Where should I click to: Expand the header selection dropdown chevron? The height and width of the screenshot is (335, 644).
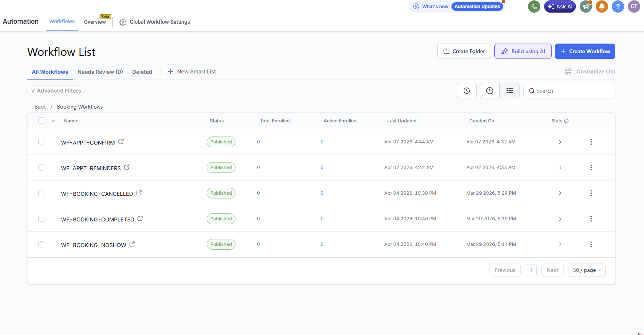pyautogui.click(x=54, y=121)
